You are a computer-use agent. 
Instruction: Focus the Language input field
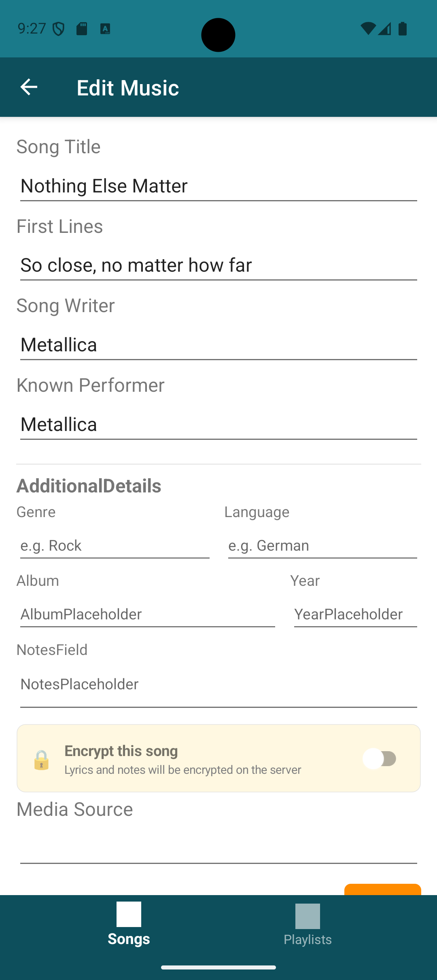coord(322,546)
